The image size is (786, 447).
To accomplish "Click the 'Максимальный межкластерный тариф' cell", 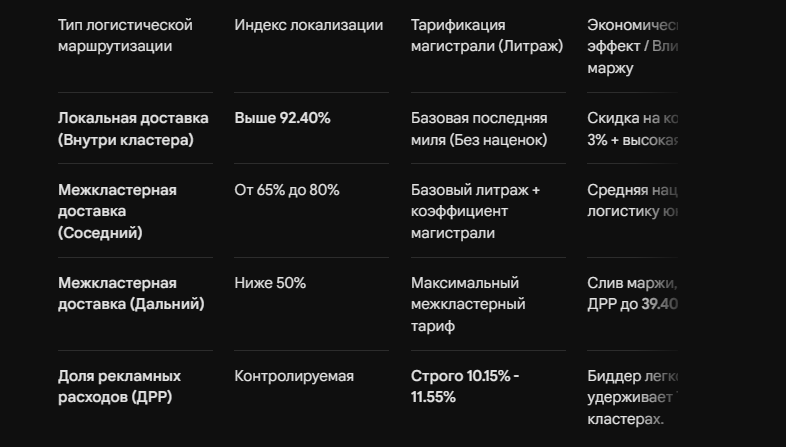I will [x=468, y=304].
